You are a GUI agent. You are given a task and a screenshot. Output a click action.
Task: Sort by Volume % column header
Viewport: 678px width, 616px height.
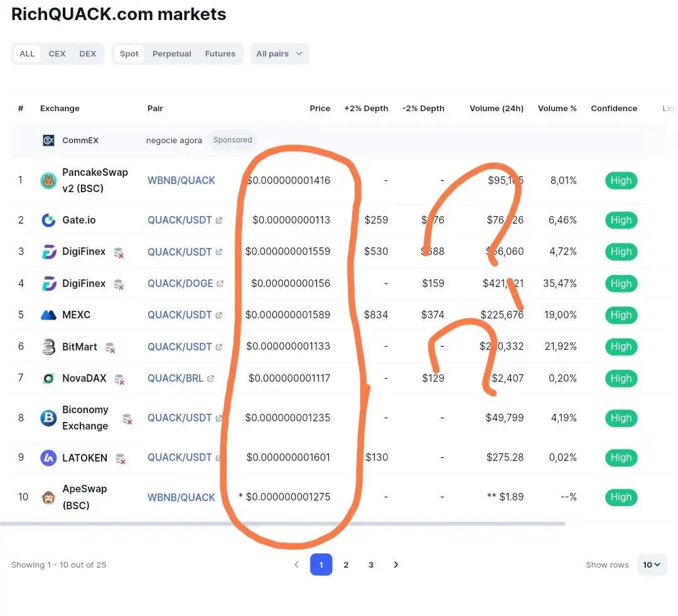click(557, 108)
